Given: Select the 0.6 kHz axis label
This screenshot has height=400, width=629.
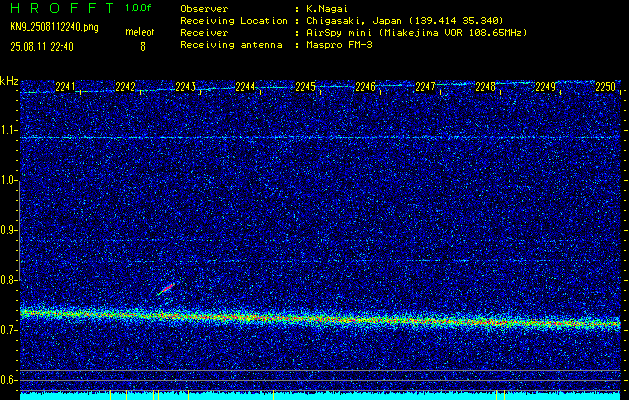Looking at the screenshot, I should coord(9,380).
